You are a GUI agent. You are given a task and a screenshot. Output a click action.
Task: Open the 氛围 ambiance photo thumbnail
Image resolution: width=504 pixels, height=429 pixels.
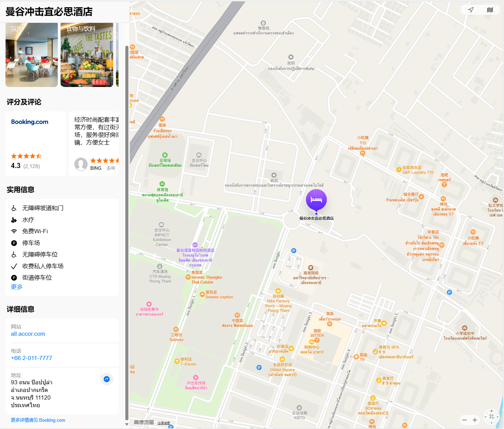(31, 55)
